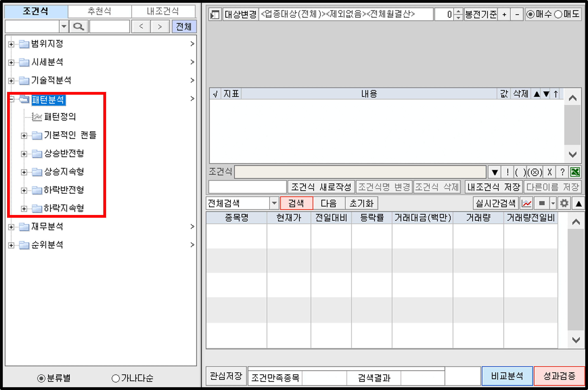Click the panel layout toggle icon
This screenshot has height=390, width=588.
(x=214, y=14)
